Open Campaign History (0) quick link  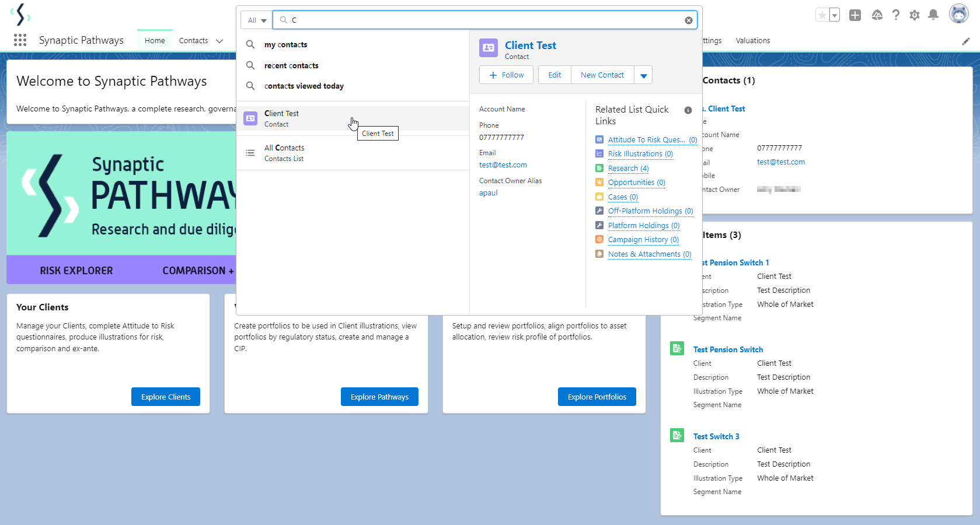643,240
